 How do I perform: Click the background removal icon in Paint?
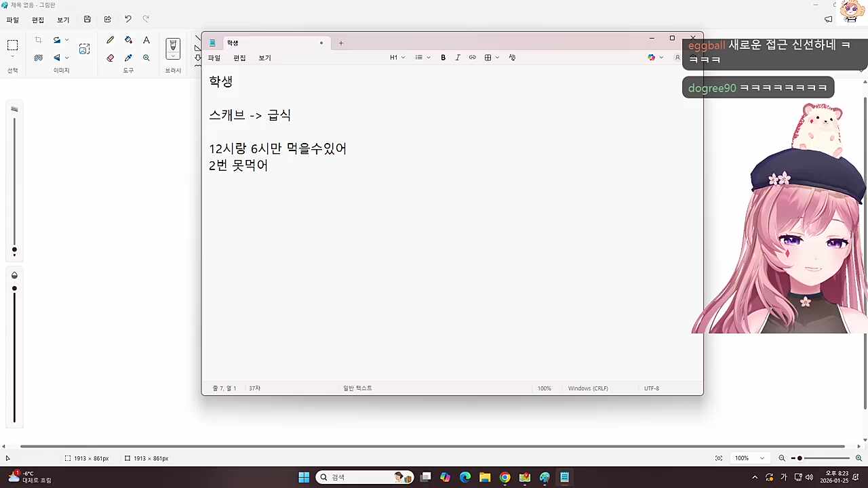tap(38, 58)
